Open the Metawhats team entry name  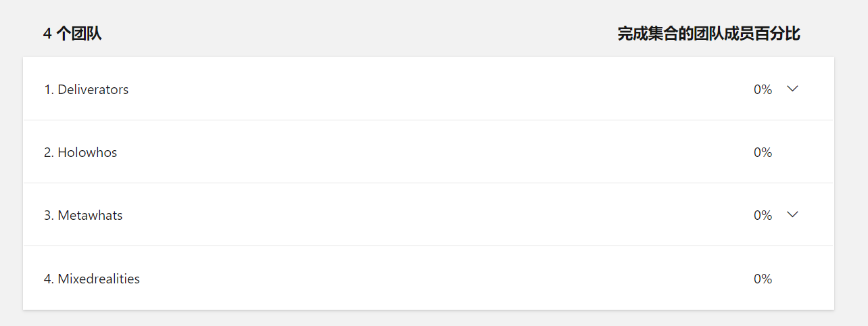pyautogui.click(x=90, y=215)
